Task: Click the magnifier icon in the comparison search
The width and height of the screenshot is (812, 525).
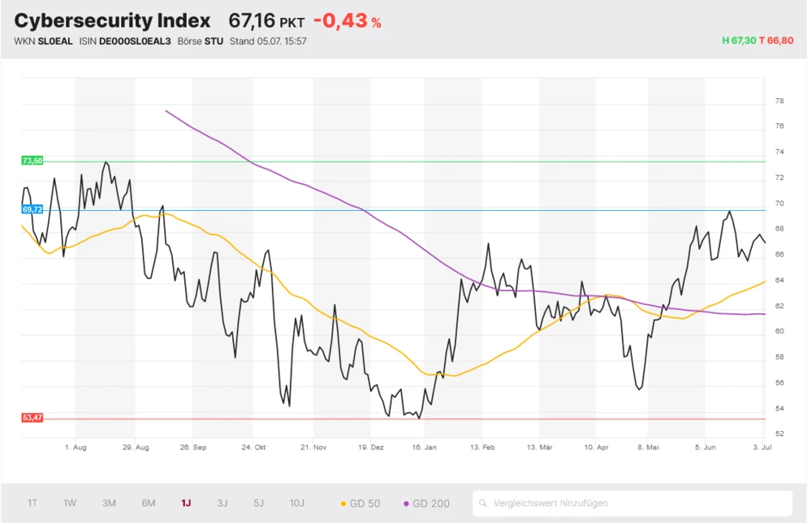Action: [x=483, y=503]
